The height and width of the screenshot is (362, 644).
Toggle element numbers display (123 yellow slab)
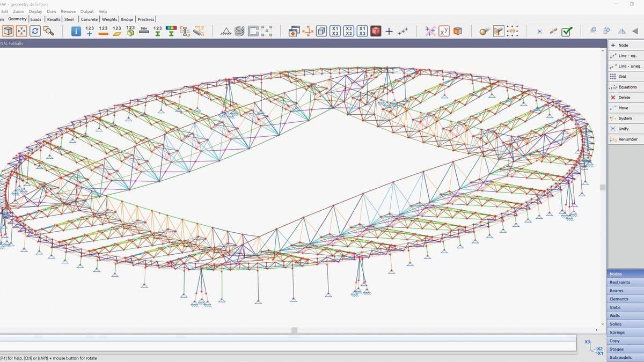[117, 31]
